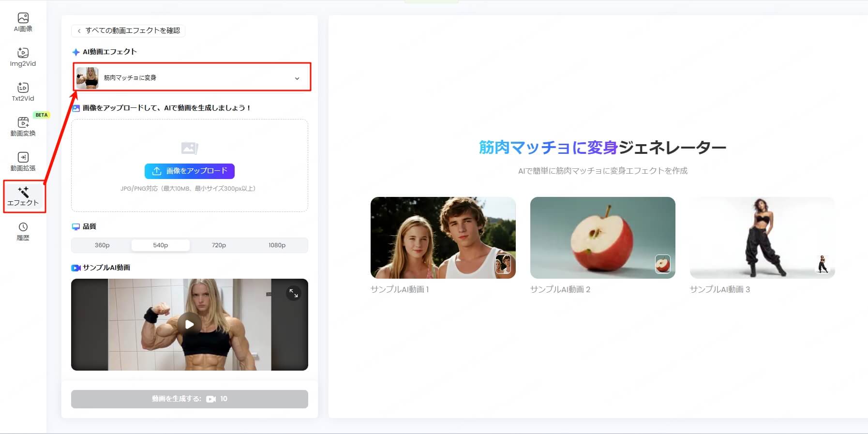Screen dimensions: 868x434
Task: Select 540p quality
Action: tap(161, 245)
